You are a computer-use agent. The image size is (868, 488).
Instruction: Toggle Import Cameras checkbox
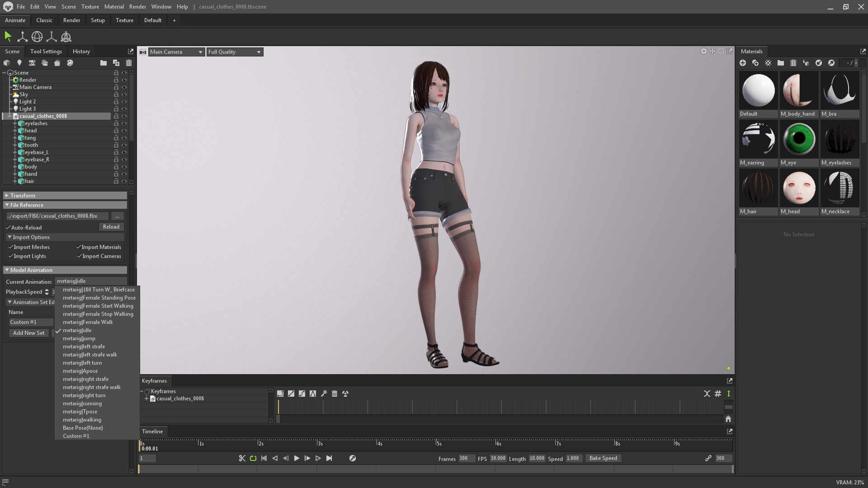[x=79, y=256]
